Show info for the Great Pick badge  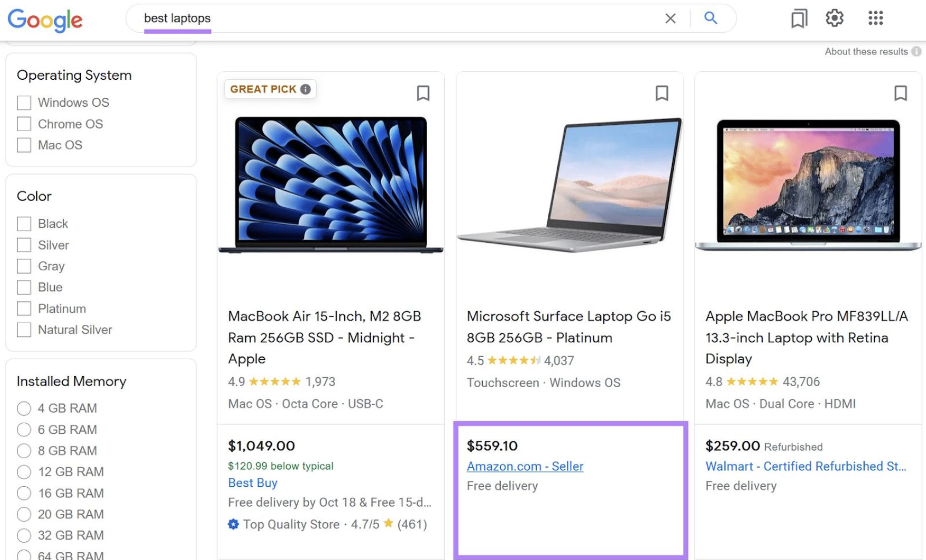[x=305, y=89]
